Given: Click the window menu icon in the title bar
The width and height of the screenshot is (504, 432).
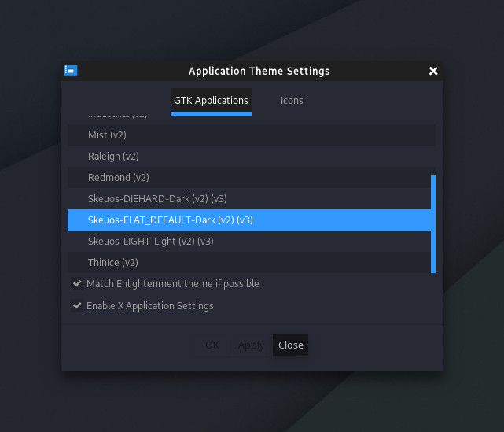Looking at the screenshot, I should pos(71,71).
